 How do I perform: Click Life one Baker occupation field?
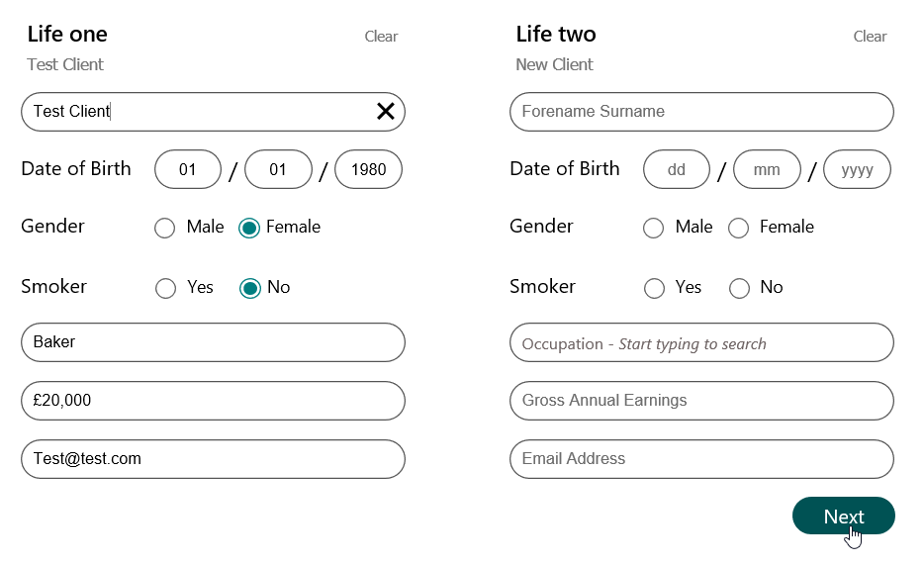[213, 342]
